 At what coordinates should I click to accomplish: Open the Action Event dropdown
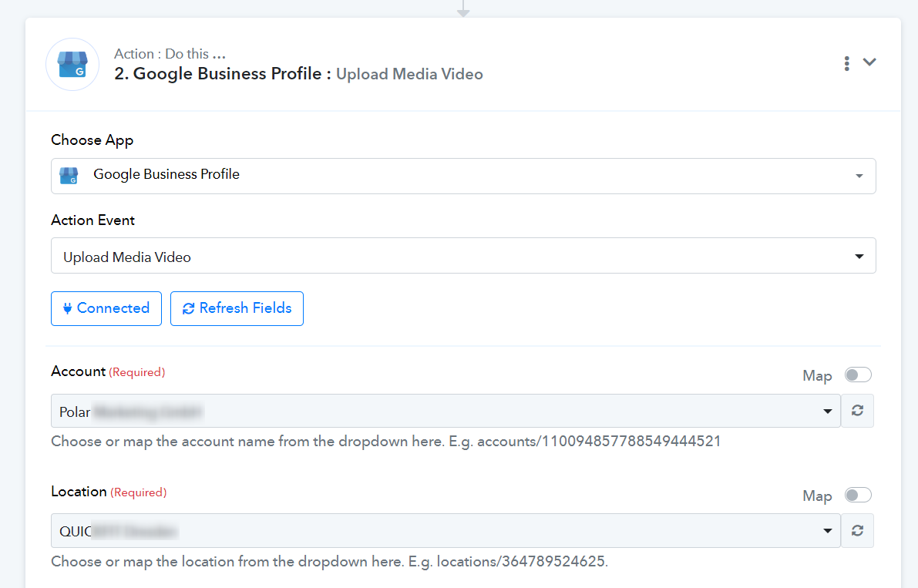pos(463,256)
